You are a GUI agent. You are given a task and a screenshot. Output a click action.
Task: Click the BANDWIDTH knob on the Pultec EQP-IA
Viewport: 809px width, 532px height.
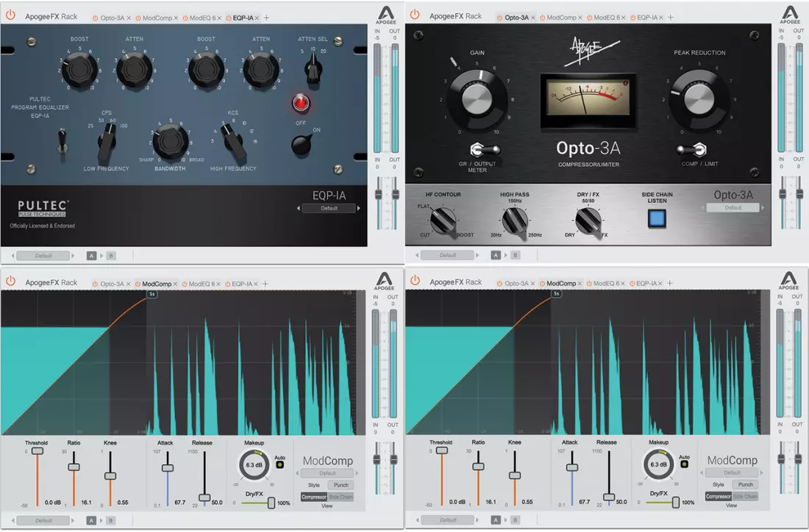coord(170,143)
